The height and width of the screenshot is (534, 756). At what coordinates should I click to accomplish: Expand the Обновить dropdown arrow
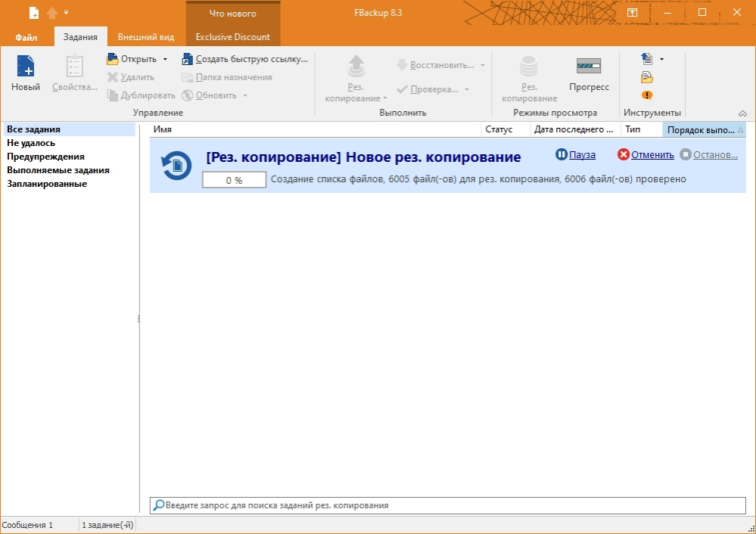245,95
